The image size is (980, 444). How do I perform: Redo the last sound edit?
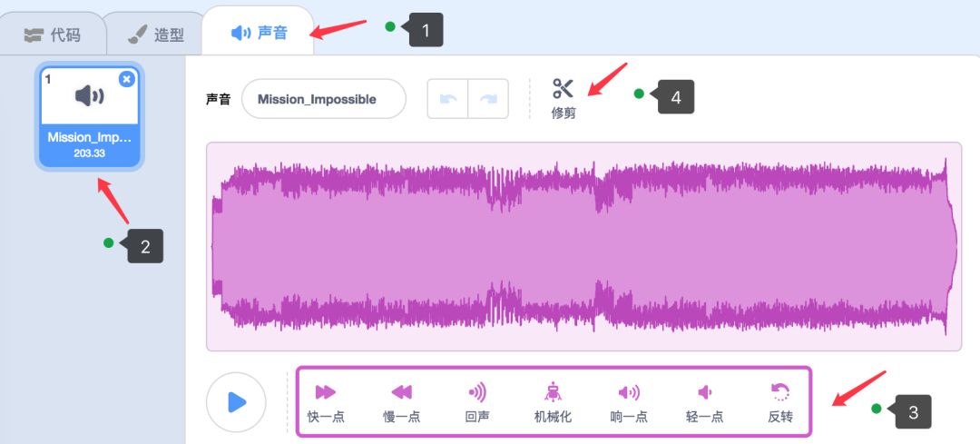tap(488, 99)
